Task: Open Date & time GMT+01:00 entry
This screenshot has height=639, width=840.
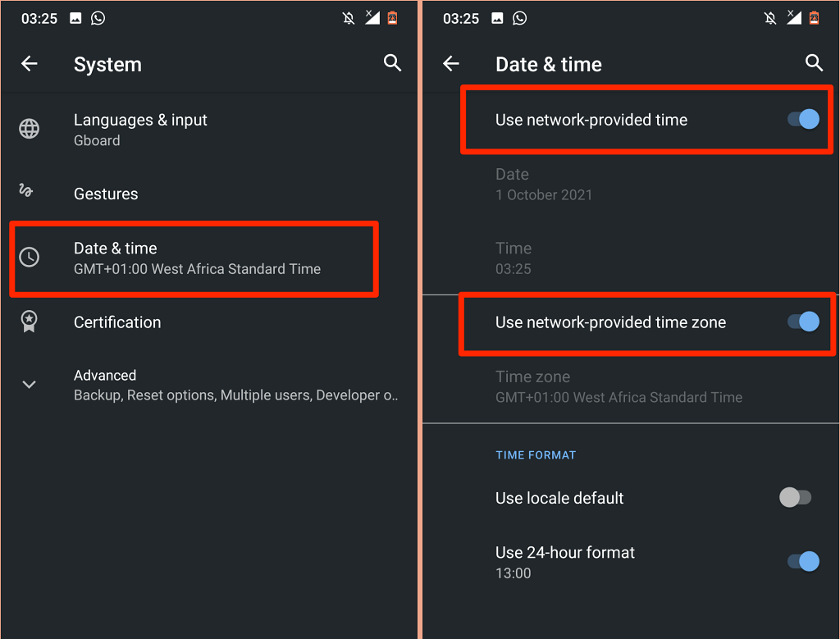Action: tap(197, 258)
